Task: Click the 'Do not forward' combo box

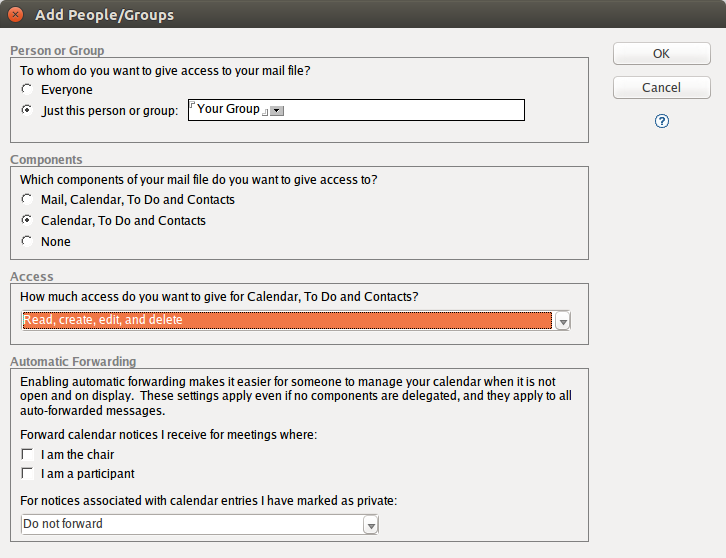Action: (190, 524)
